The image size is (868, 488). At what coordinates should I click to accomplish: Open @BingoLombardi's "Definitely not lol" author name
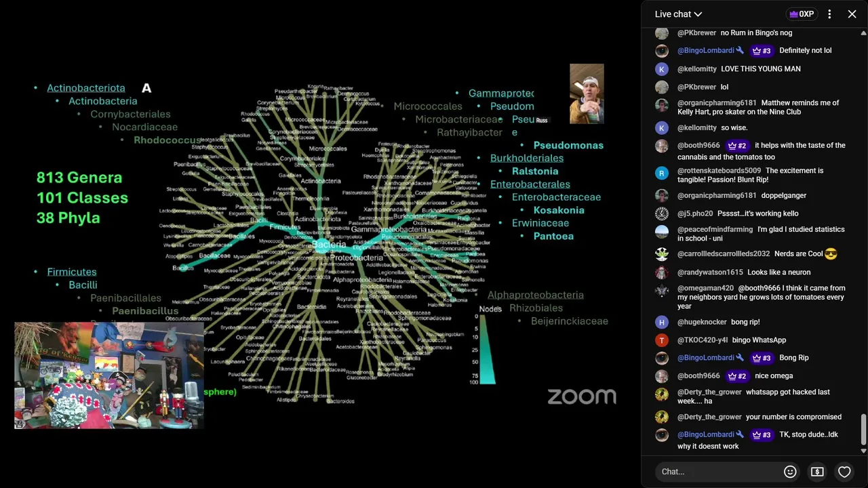pos(706,51)
